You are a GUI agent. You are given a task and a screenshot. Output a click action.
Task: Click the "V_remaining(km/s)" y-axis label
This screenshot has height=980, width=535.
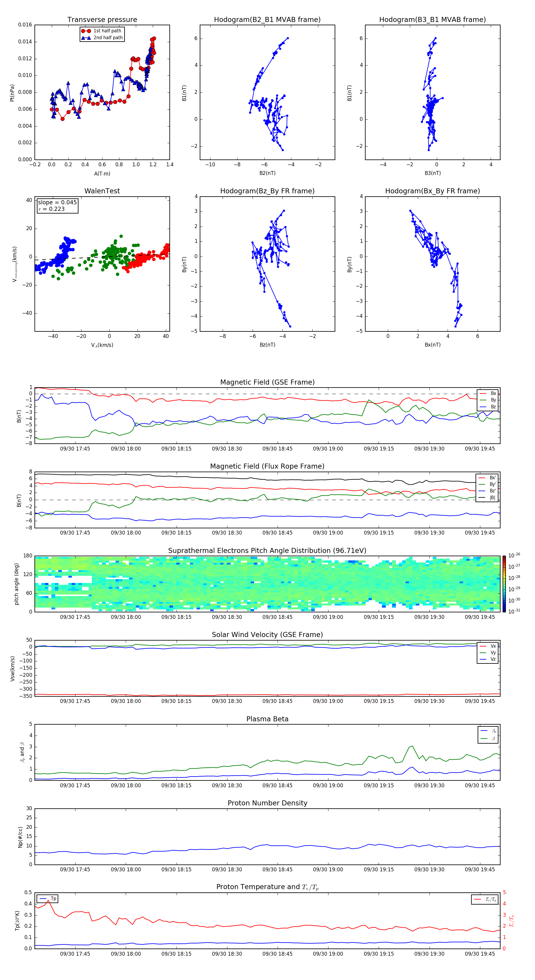(15, 264)
